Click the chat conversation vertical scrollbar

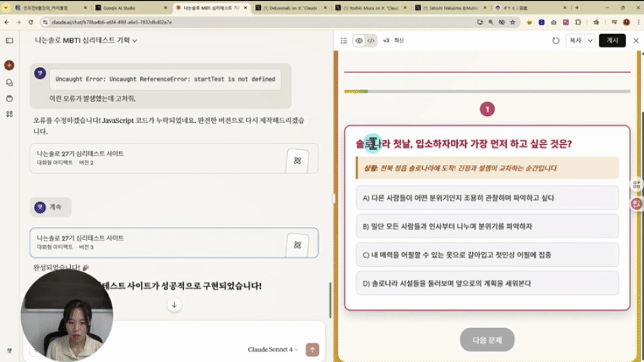[x=330, y=300]
